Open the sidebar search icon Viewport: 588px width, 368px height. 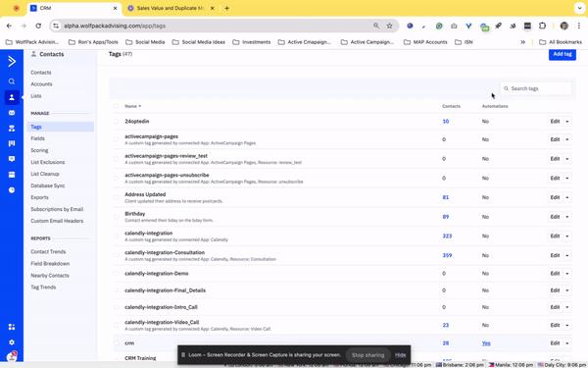12,81
